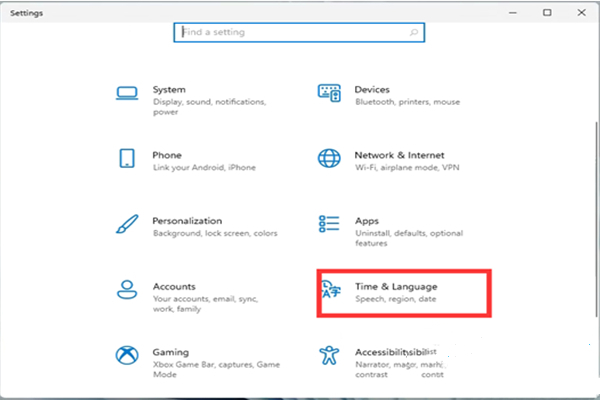Screen dimensions: 600x400
Task: Click 'Link your Android, iPhone' description
Action: pos(204,168)
